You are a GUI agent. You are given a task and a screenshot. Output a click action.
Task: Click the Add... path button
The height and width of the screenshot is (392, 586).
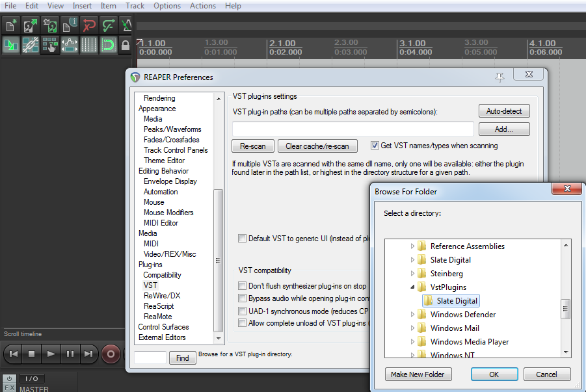504,129
